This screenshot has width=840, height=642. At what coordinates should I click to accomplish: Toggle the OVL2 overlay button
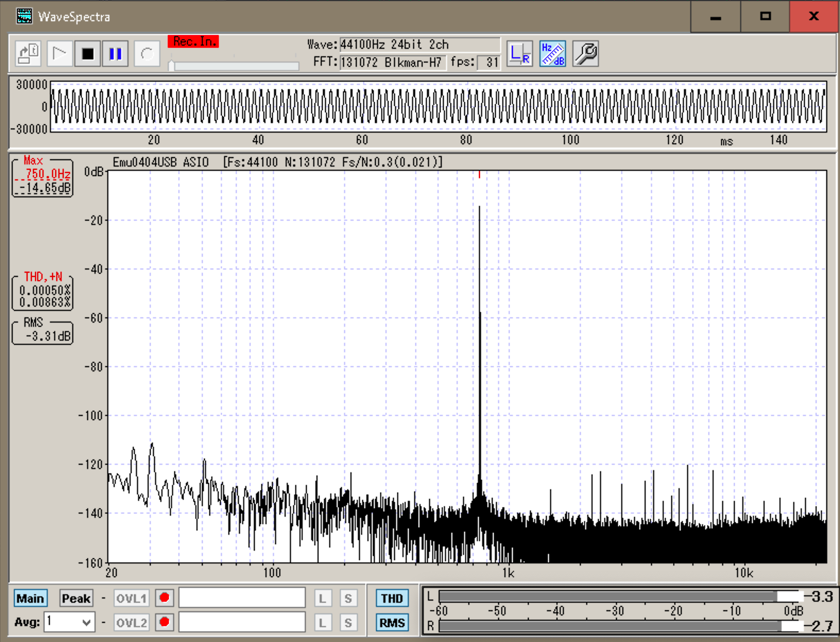pyautogui.click(x=132, y=622)
